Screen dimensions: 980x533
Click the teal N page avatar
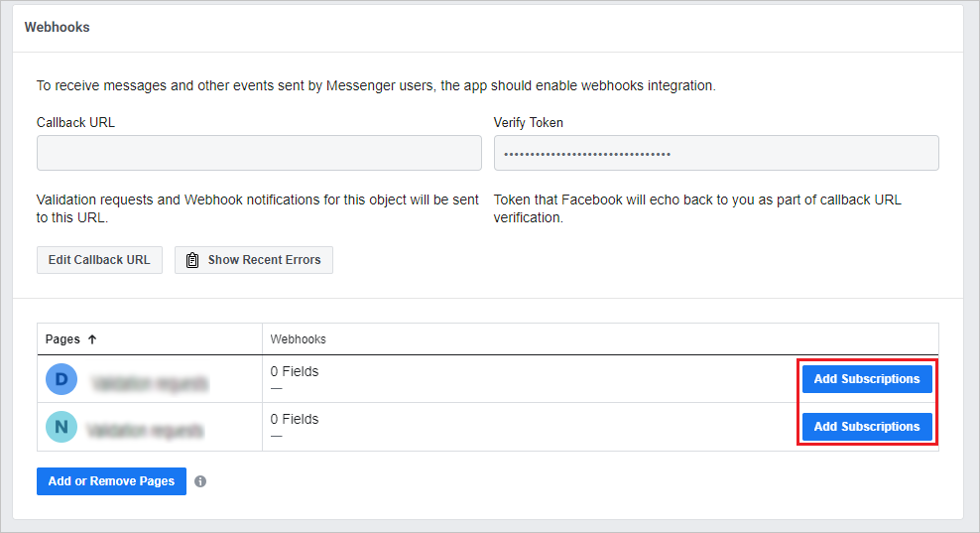[x=61, y=427]
